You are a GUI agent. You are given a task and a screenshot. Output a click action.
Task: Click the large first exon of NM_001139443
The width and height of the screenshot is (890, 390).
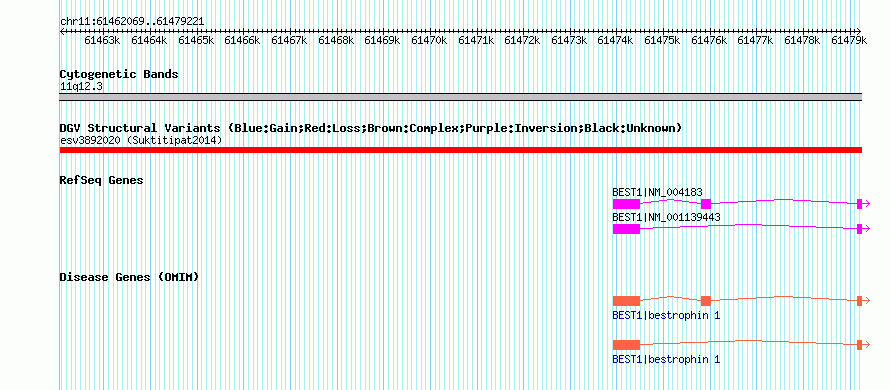626,229
